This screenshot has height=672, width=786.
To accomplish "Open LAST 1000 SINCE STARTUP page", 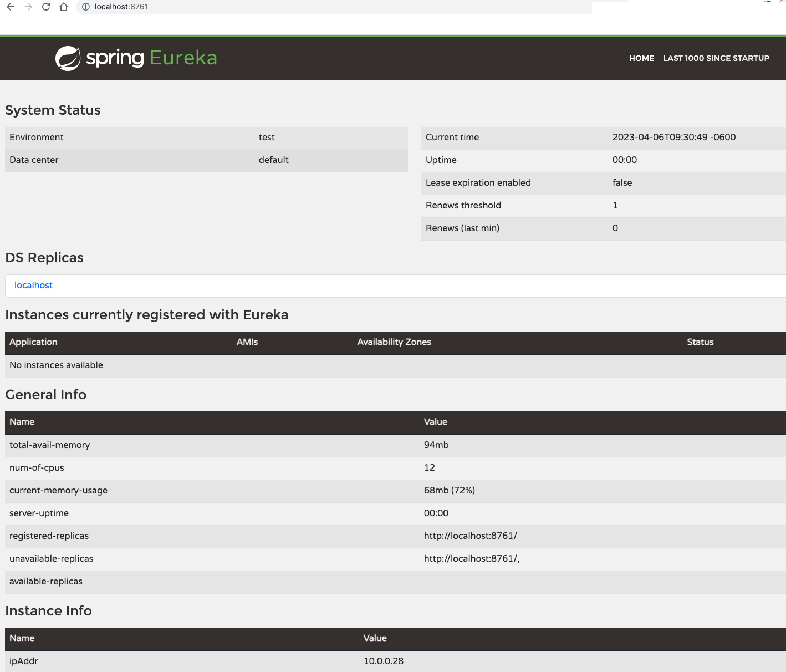I will pyautogui.click(x=716, y=58).
